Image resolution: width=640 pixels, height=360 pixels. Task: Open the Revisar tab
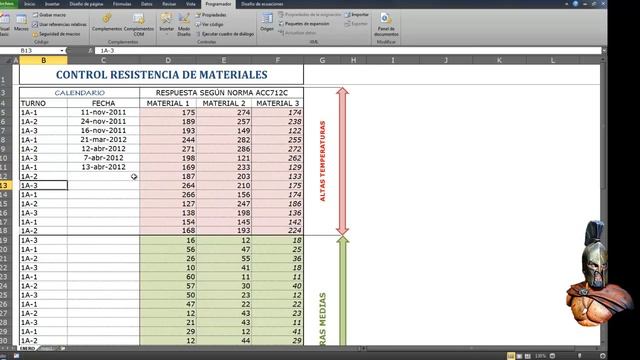[x=169, y=4]
